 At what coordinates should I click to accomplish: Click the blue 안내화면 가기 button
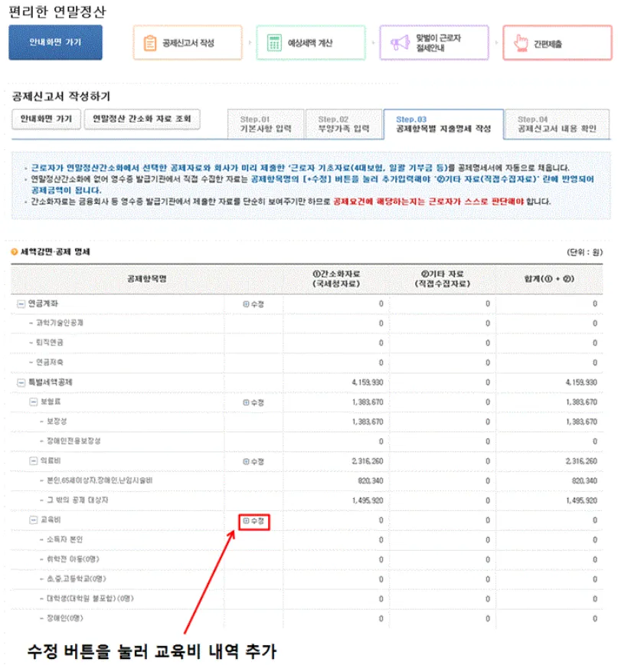pyautogui.click(x=55, y=42)
